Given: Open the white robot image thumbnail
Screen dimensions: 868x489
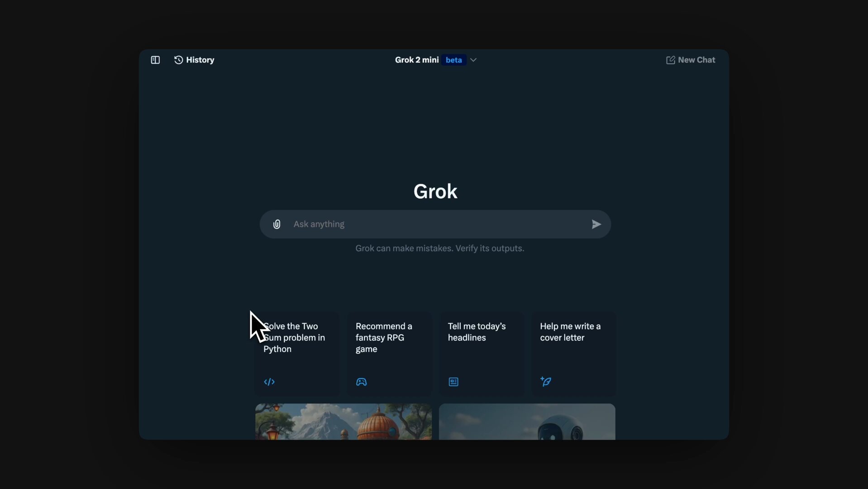Looking at the screenshot, I should click(x=527, y=422).
